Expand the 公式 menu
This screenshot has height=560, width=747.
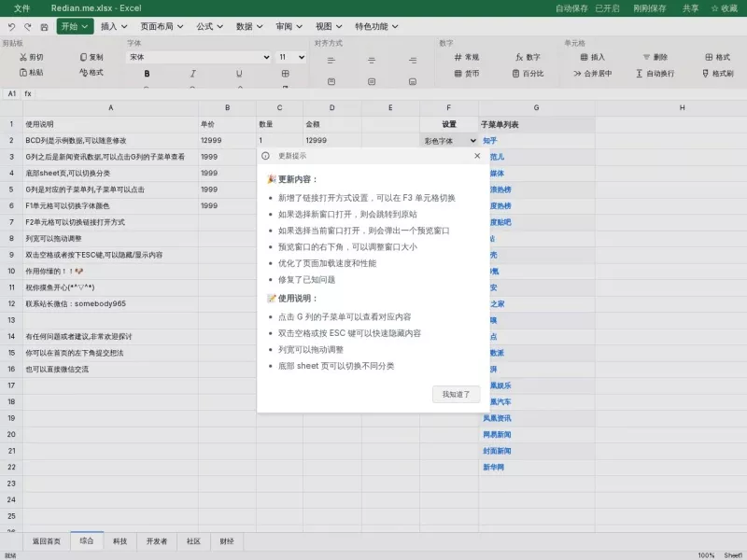tap(209, 27)
